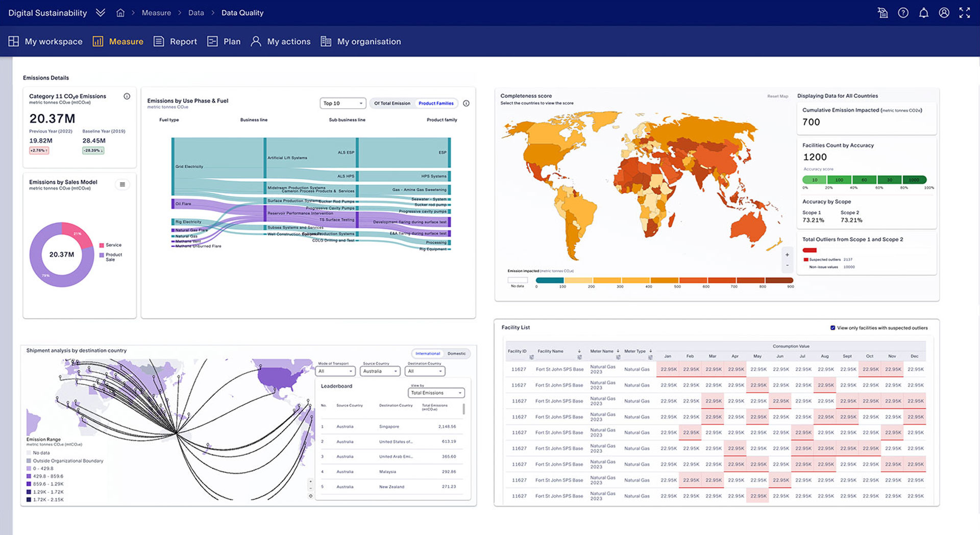Click the Measure chart icon

click(97, 41)
